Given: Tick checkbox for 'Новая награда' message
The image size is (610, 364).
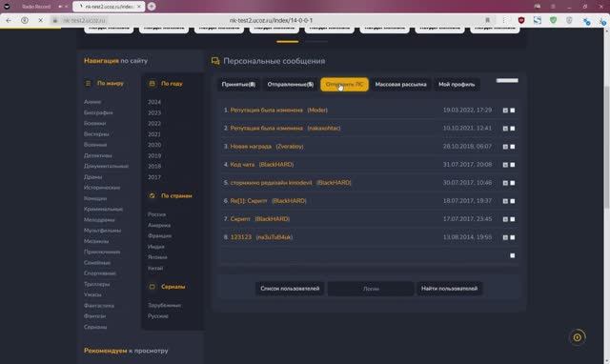Looking at the screenshot, I should [x=513, y=147].
